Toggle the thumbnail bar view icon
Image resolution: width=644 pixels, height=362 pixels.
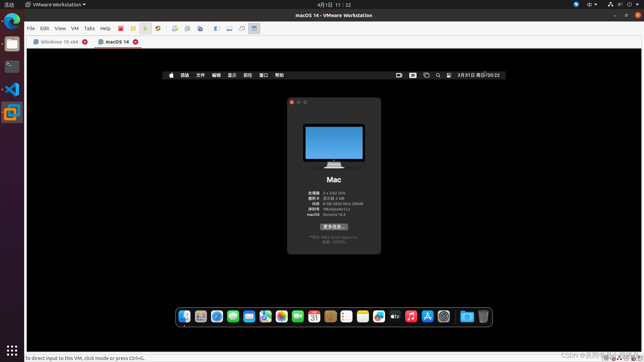(229, 28)
